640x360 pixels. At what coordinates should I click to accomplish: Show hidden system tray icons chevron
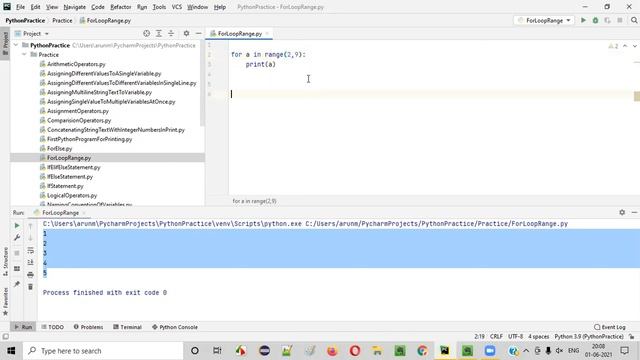click(526, 351)
